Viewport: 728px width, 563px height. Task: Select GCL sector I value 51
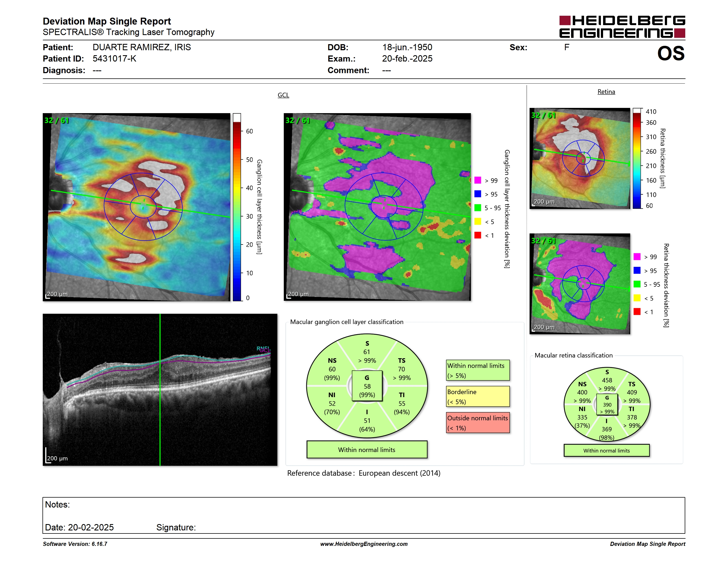point(367,421)
